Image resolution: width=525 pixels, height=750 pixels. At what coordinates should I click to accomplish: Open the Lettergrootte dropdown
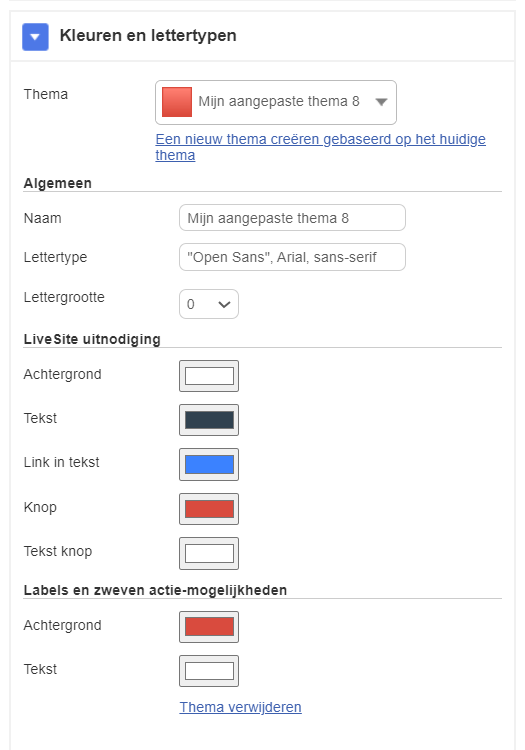(x=209, y=304)
